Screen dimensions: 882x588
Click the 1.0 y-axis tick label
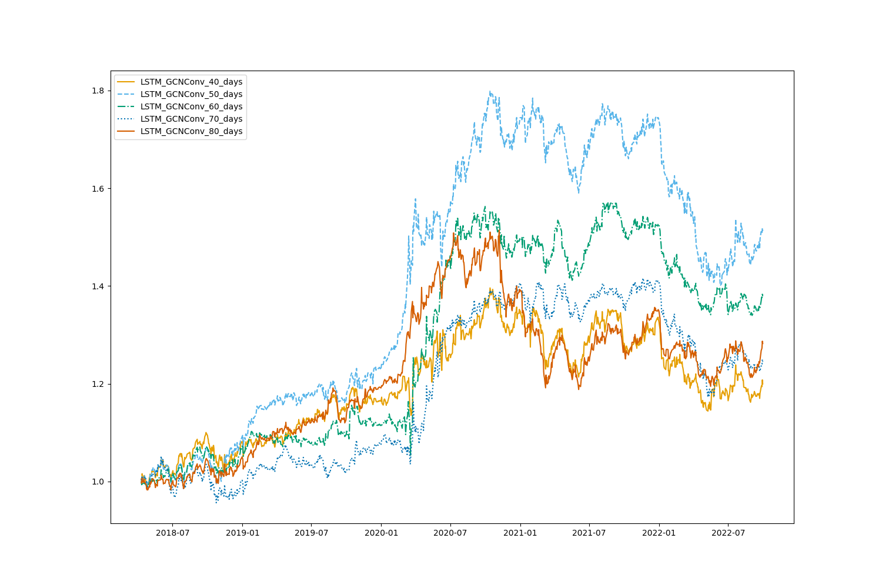[98, 482]
